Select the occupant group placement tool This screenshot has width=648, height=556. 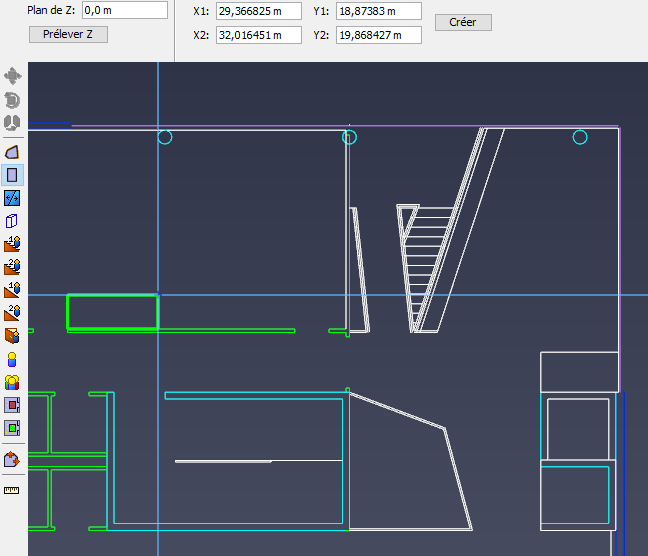[x=12, y=382]
